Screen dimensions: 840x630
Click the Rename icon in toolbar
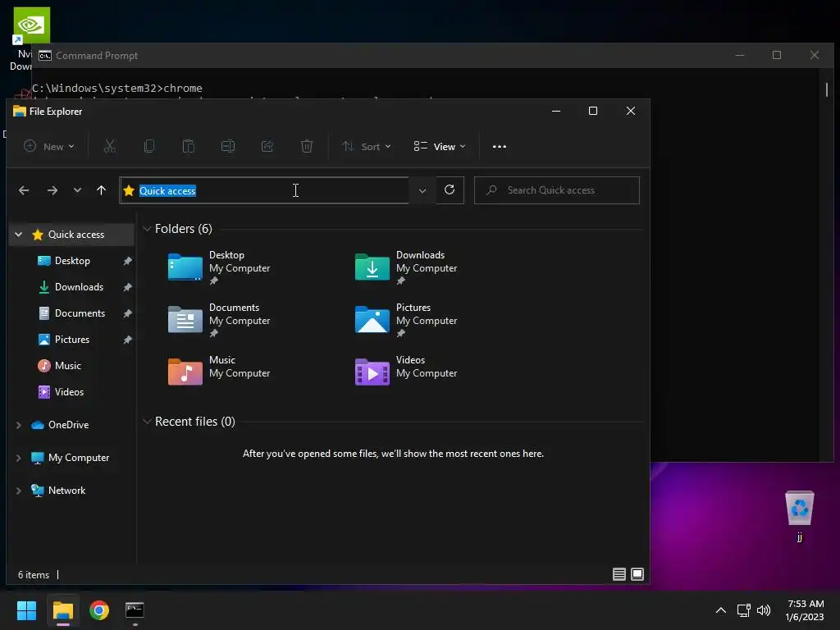[228, 146]
